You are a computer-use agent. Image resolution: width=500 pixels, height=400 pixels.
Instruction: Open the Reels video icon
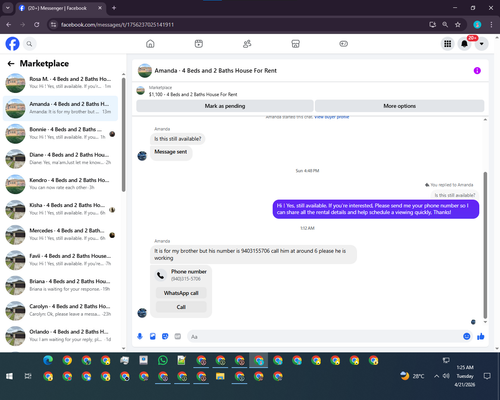199,44
